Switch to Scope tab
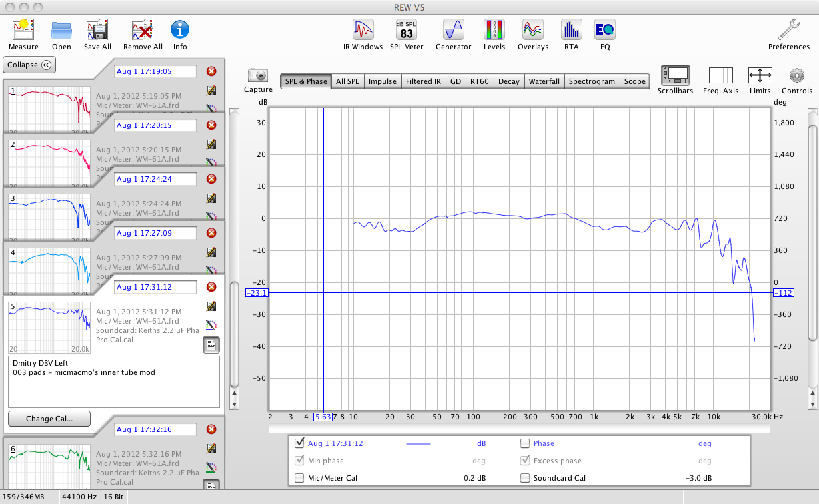The width and height of the screenshot is (819, 504). click(x=635, y=81)
